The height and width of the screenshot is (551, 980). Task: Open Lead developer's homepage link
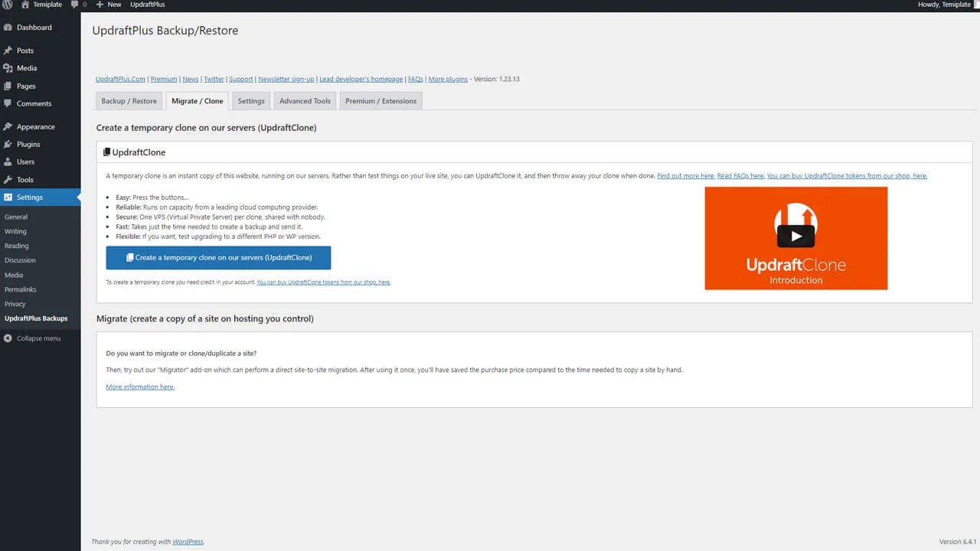tap(361, 79)
